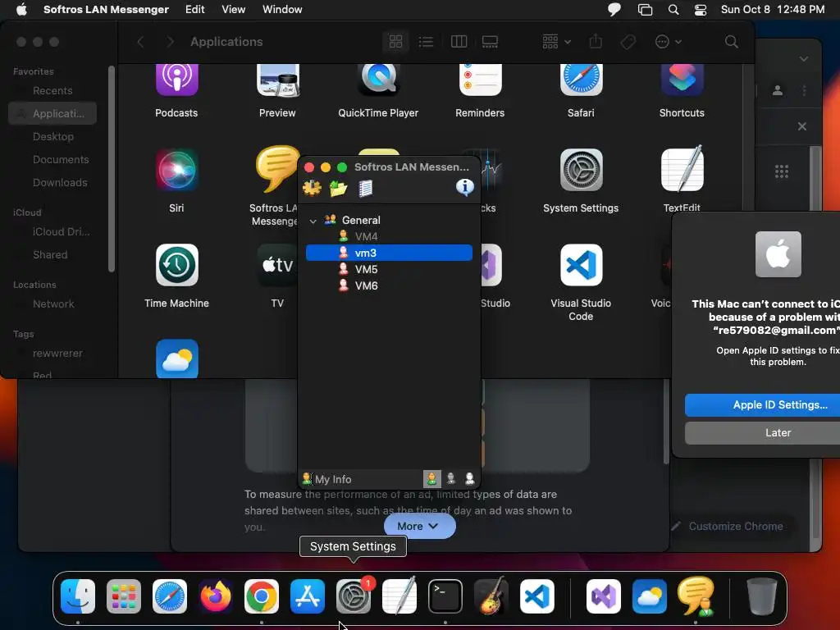This screenshot has height=630, width=840.
Task: Open App Store from the Dock
Action: (x=308, y=596)
